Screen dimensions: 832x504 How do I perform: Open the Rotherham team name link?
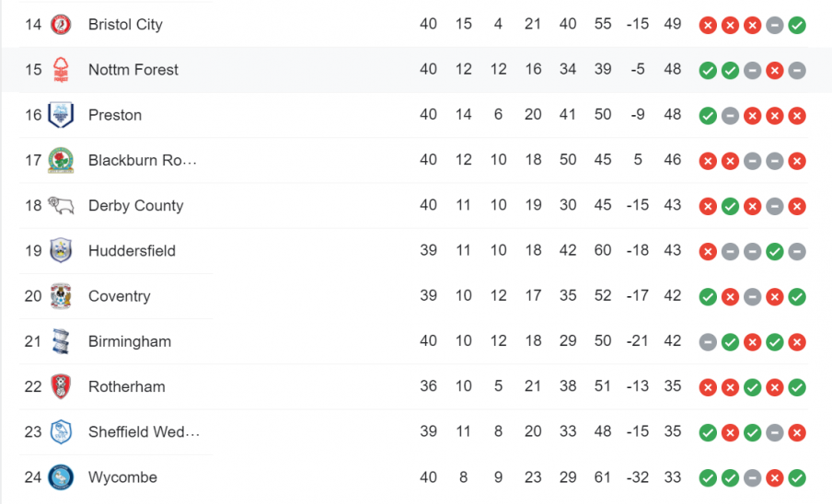[x=126, y=386]
